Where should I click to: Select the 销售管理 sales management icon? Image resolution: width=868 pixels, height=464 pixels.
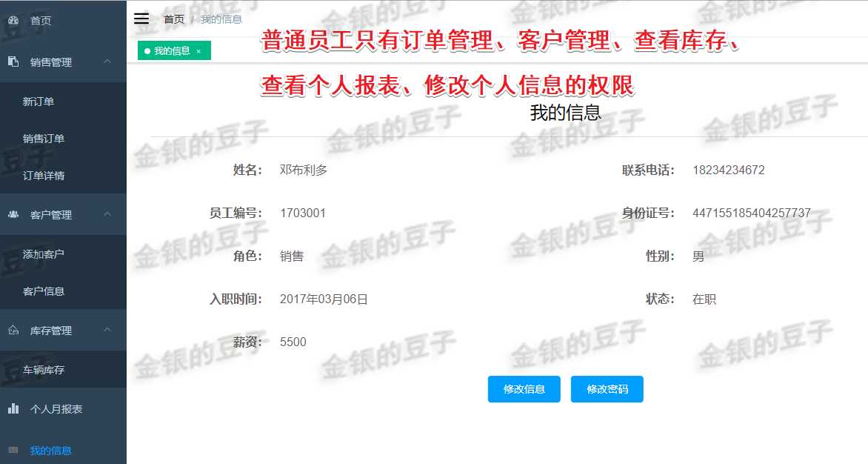[x=15, y=62]
